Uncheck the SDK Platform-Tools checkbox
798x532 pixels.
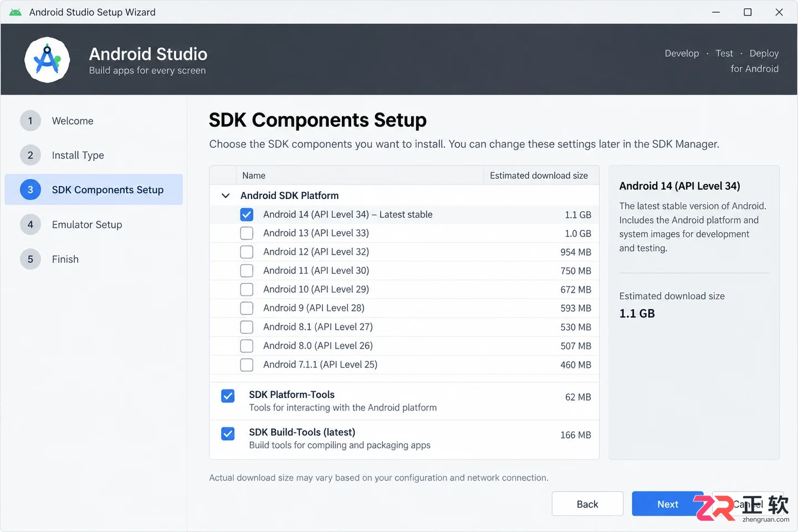[x=228, y=396]
